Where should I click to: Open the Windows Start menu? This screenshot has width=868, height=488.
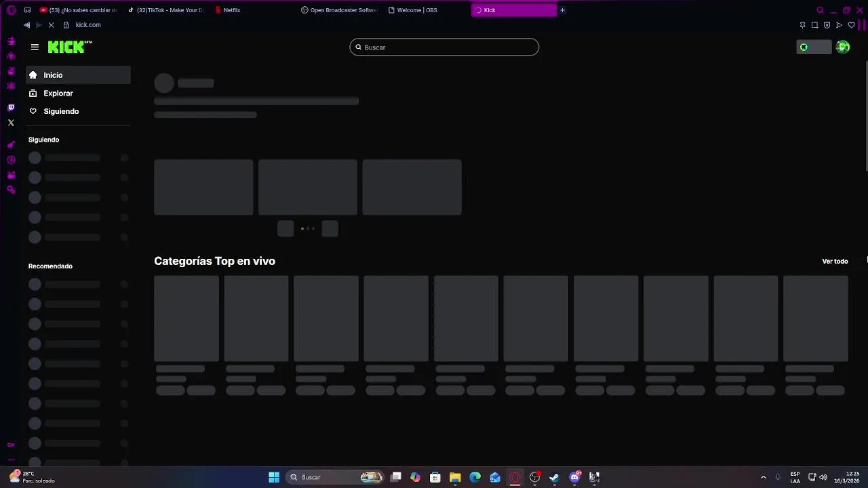tap(274, 477)
